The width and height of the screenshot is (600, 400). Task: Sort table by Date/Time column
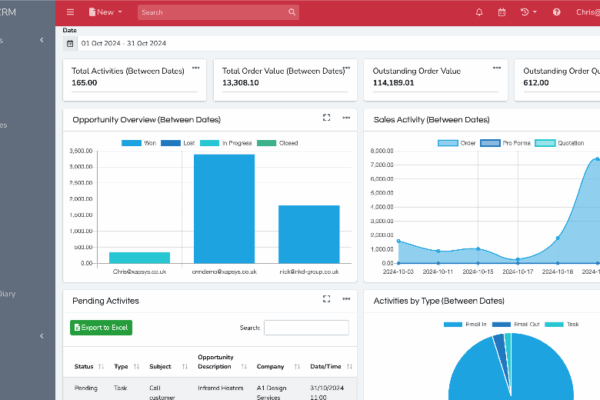[331, 366]
